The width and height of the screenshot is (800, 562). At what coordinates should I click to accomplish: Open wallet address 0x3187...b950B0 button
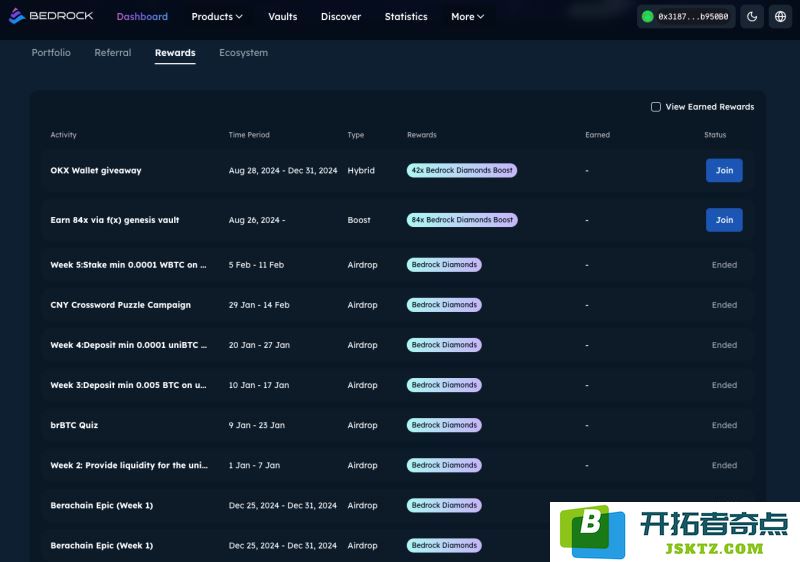tap(686, 16)
